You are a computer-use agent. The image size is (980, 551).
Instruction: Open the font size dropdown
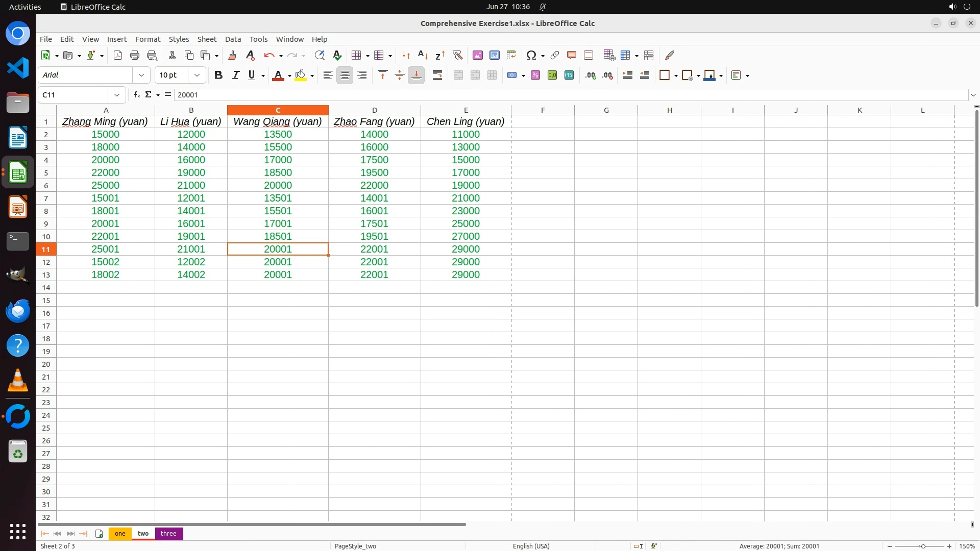pos(197,75)
